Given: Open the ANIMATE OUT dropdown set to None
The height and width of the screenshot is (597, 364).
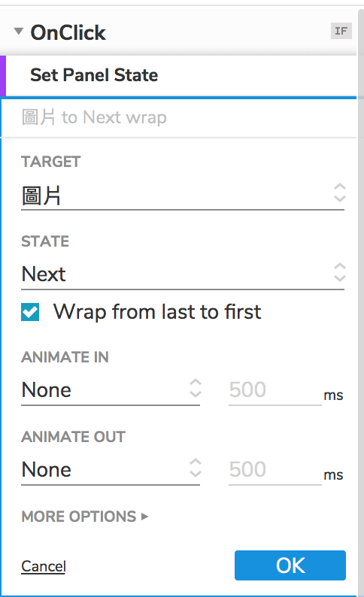Looking at the screenshot, I should 111,470.
